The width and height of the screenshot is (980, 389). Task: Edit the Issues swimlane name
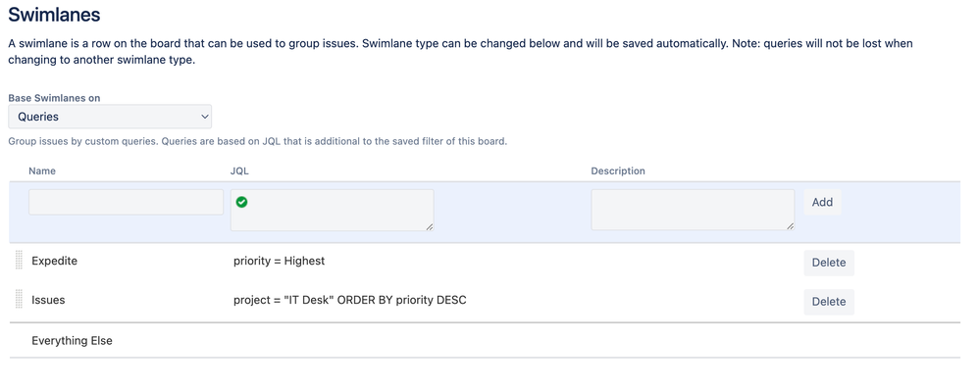coord(48,300)
